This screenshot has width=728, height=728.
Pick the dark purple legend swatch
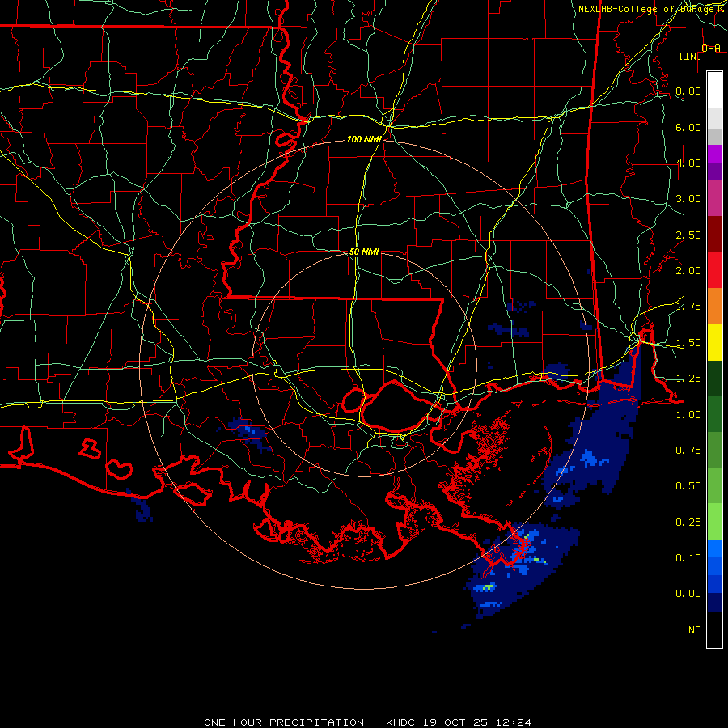click(x=714, y=171)
